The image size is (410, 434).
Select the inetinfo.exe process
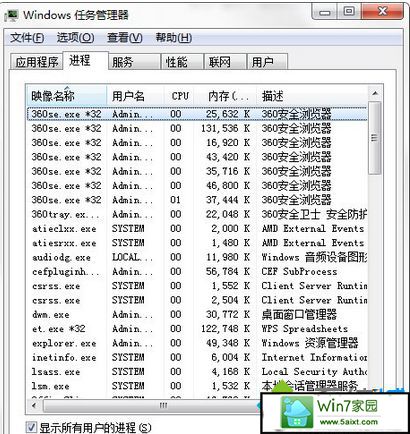(197, 358)
